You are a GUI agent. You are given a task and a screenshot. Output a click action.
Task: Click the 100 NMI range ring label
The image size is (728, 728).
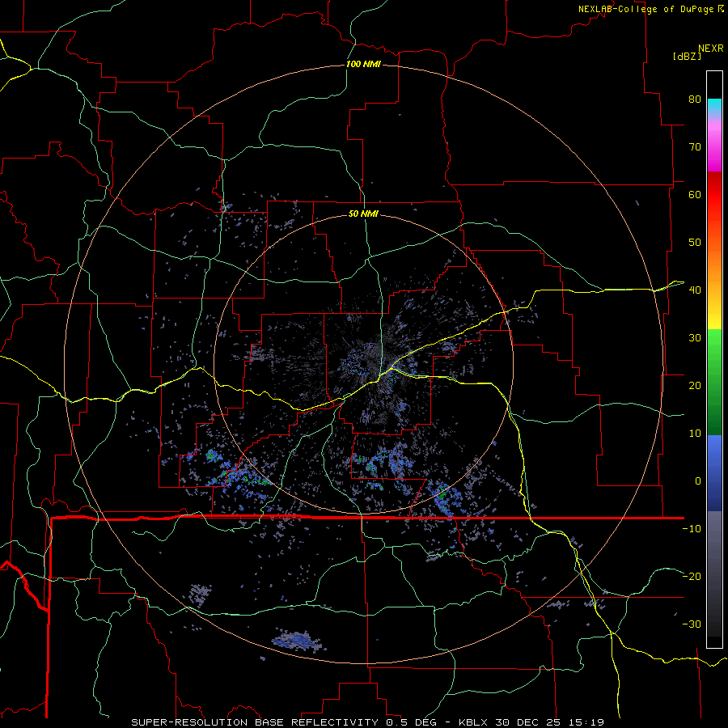pos(363,64)
